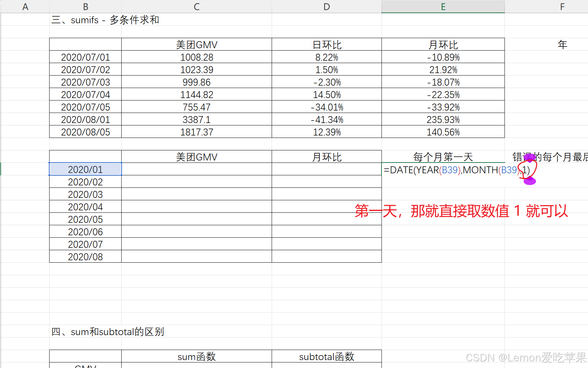This screenshot has height=368, width=588.
Task: Select month cell 2020/08
Action: [86, 256]
